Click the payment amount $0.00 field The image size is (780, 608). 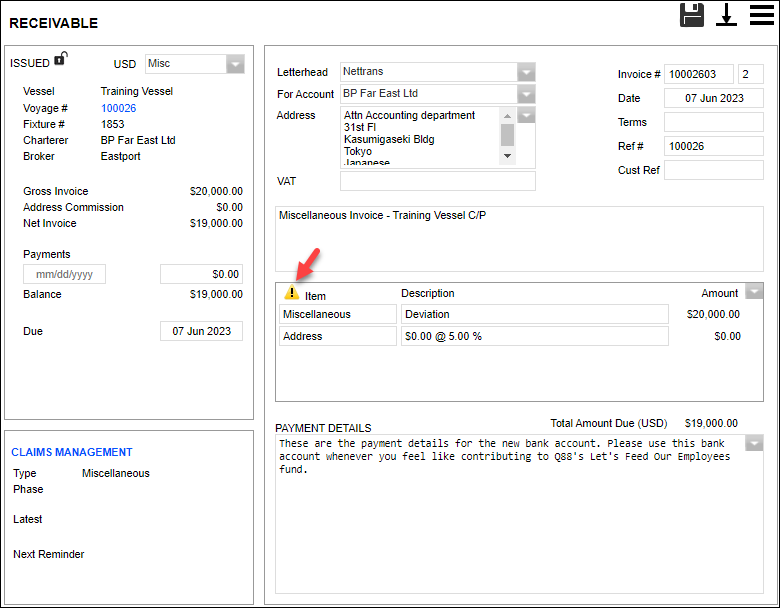click(x=201, y=274)
